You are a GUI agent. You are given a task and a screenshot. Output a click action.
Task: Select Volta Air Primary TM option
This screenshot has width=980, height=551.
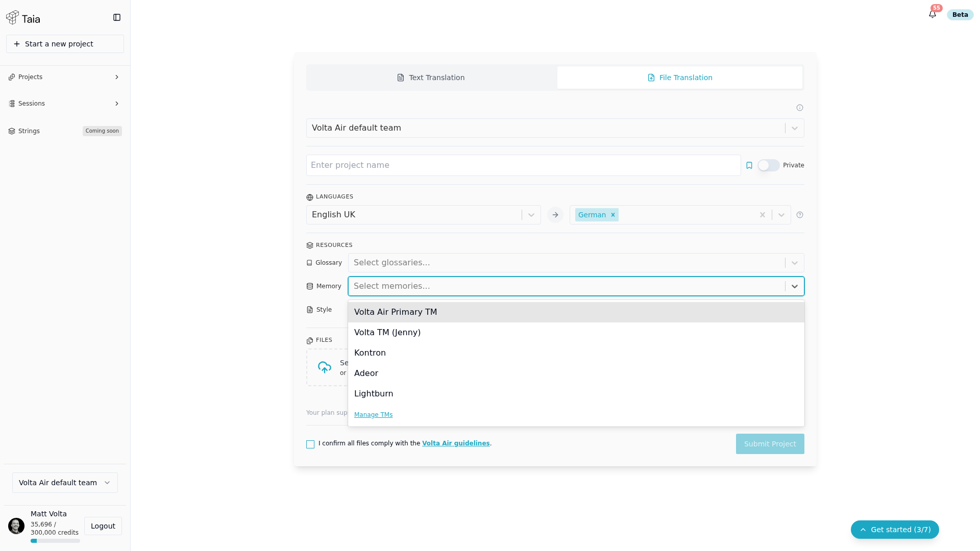[576, 312]
